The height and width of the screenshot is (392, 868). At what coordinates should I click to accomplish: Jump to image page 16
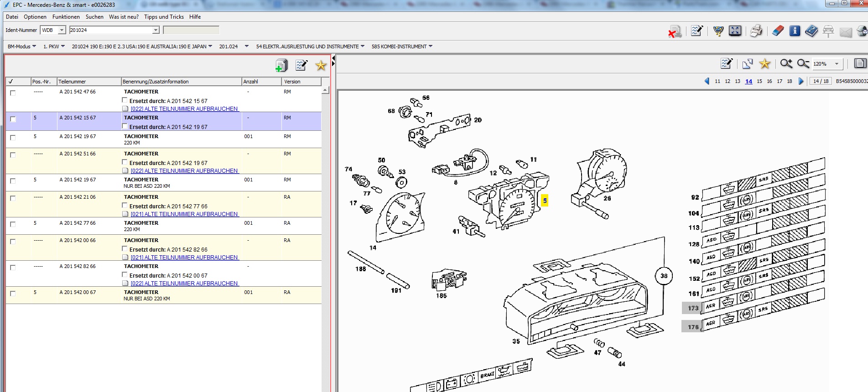(769, 81)
